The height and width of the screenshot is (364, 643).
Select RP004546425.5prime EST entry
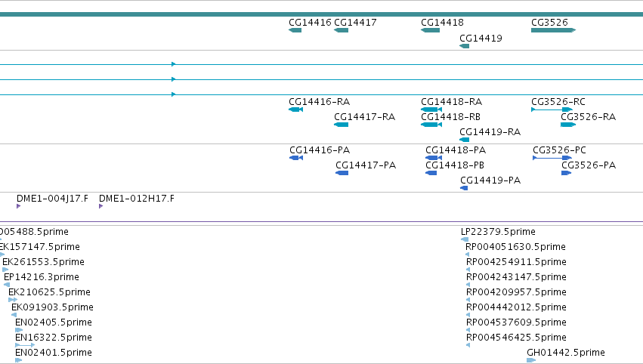(x=468, y=345)
